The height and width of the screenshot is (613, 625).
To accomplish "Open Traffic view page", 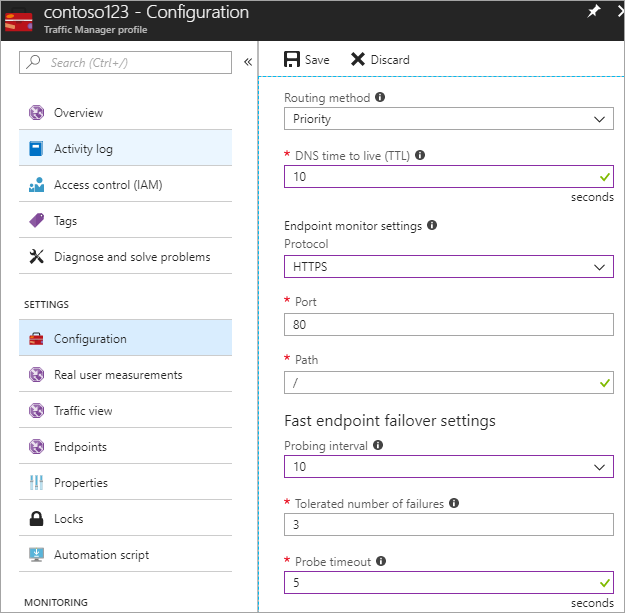I will coord(125,410).
